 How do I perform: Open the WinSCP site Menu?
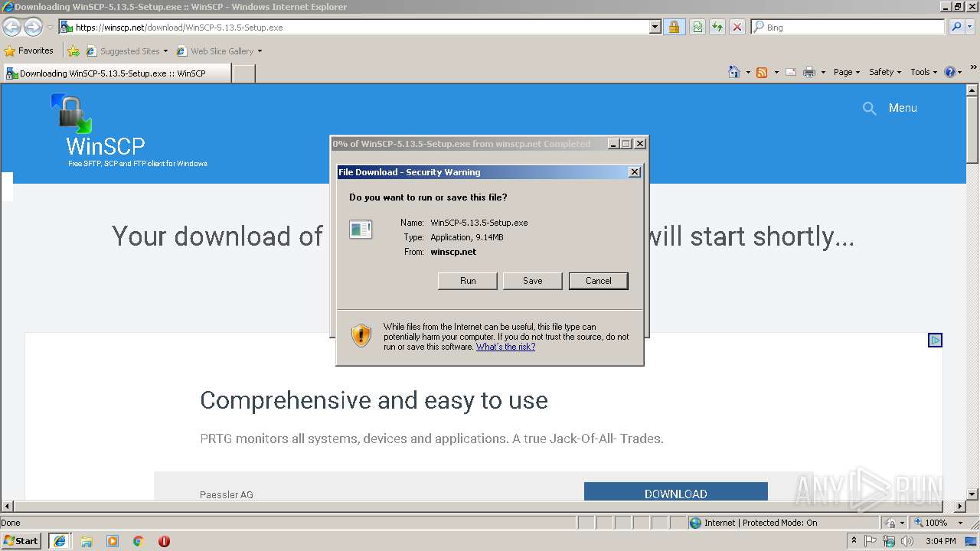tap(903, 108)
